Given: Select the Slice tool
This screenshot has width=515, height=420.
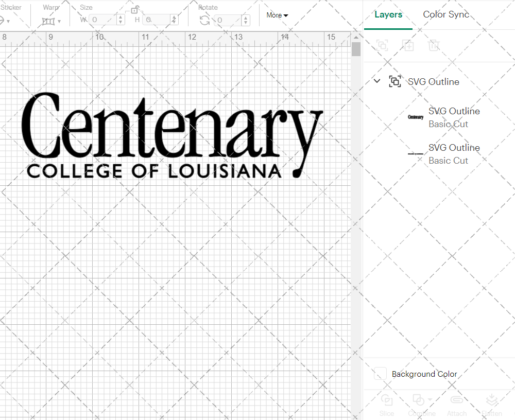Looking at the screenshot, I should click(x=387, y=404).
